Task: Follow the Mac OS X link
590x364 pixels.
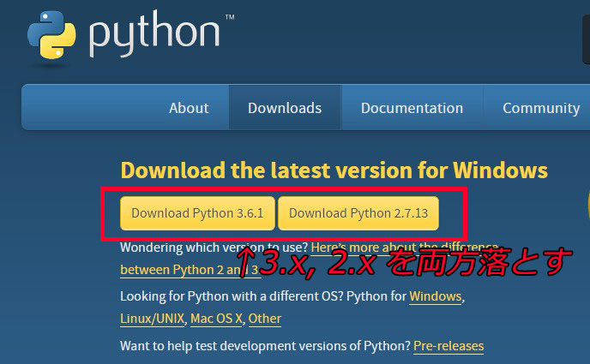Action: point(216,319)
